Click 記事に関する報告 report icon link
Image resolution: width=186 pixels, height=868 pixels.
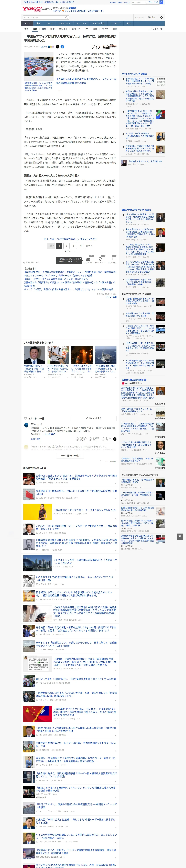31,262
